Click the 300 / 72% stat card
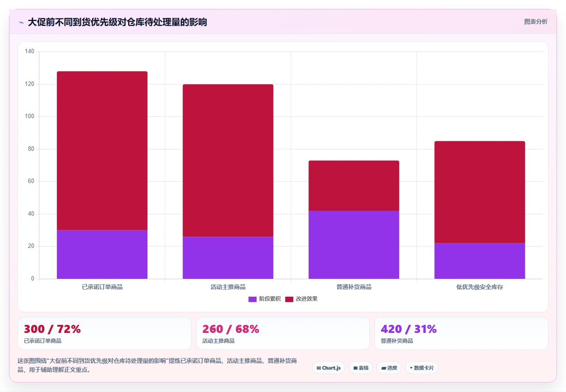 [x=104, y=333]
